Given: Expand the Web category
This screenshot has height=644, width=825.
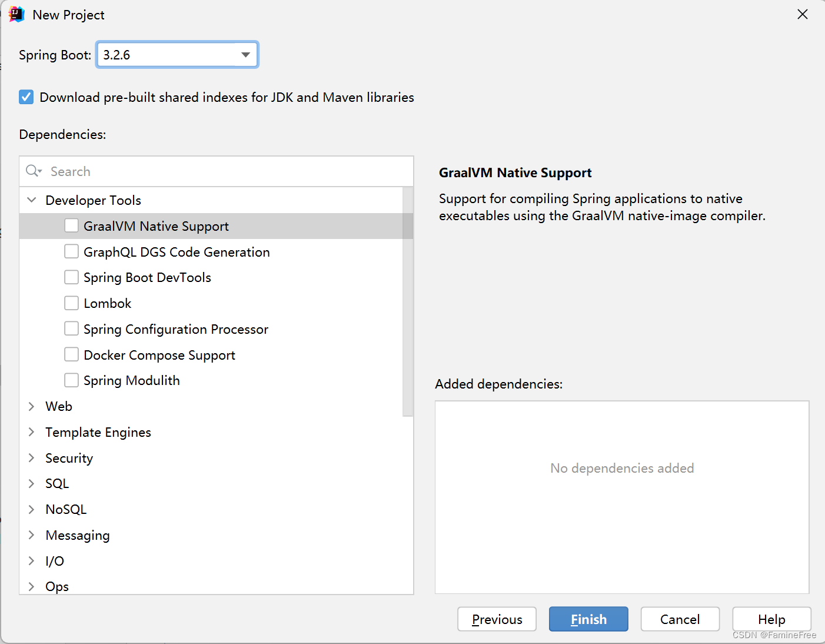Looking at the screenshot, I should tap(32, 406).
